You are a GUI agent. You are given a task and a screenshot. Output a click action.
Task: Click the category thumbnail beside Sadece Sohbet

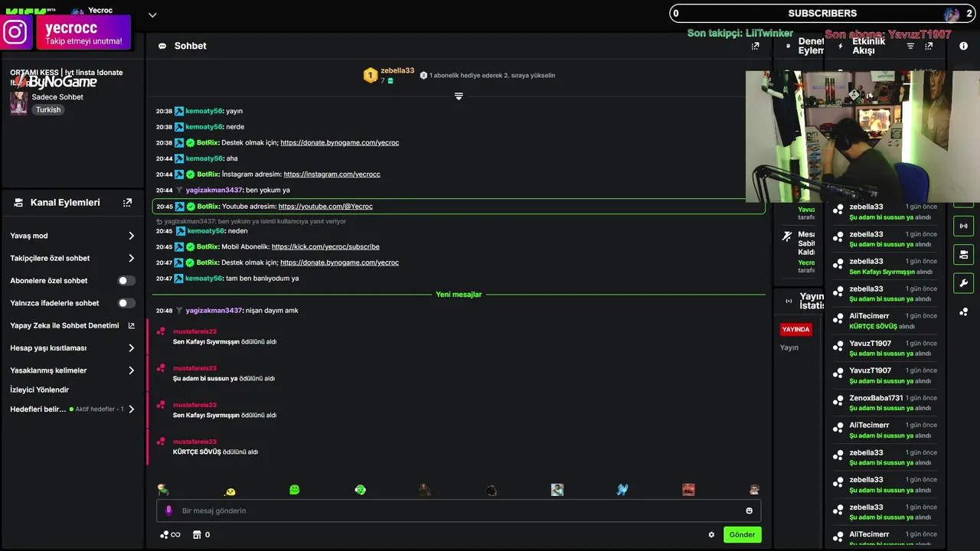[18, 103]
